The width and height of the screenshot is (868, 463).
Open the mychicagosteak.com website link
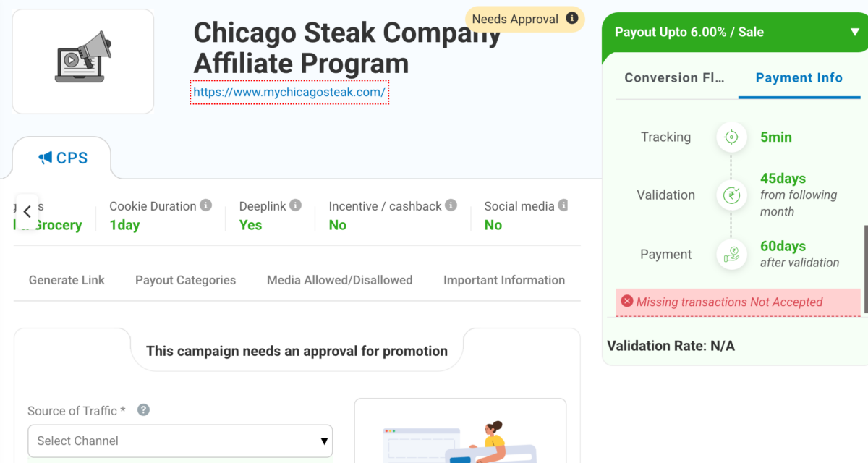click(289, 93)
